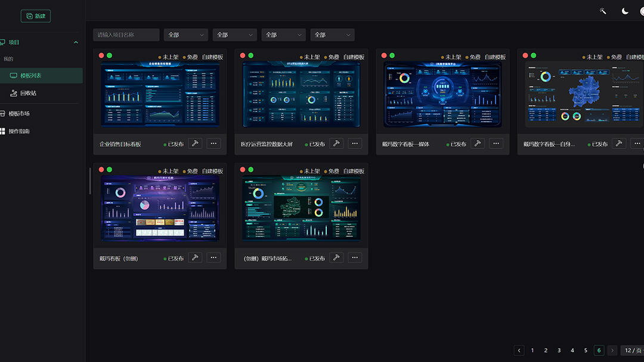Click the magic wand icon in top bar
Image resolution: width=644 pixels, height=362 pixels.
click(x=603, y=11)
